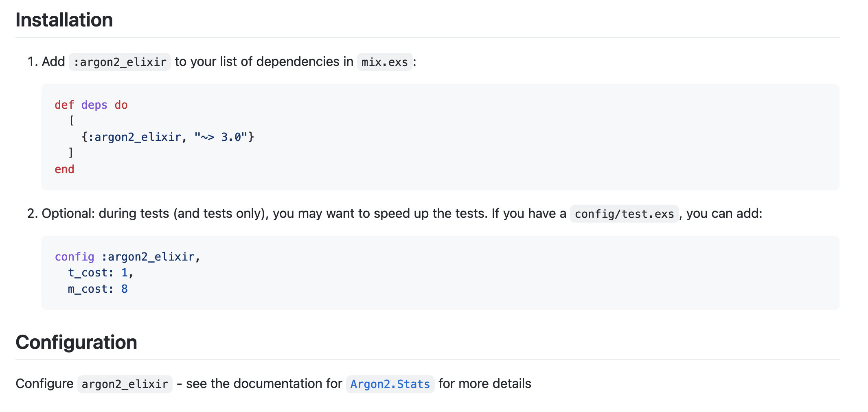Image resolution: width=868 pixels, height=412 pixels.
Task: Click the 'def deps do' code line
Action: [91, 105]
